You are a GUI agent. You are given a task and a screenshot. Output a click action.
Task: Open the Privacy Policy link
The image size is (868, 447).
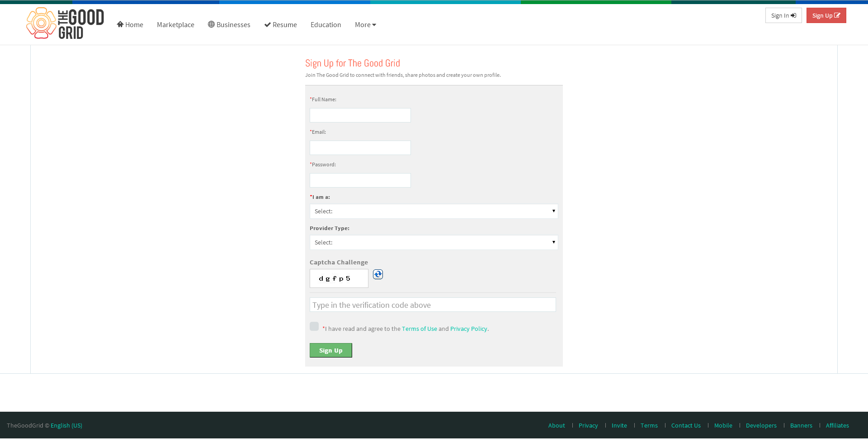(x=469, y=329)
